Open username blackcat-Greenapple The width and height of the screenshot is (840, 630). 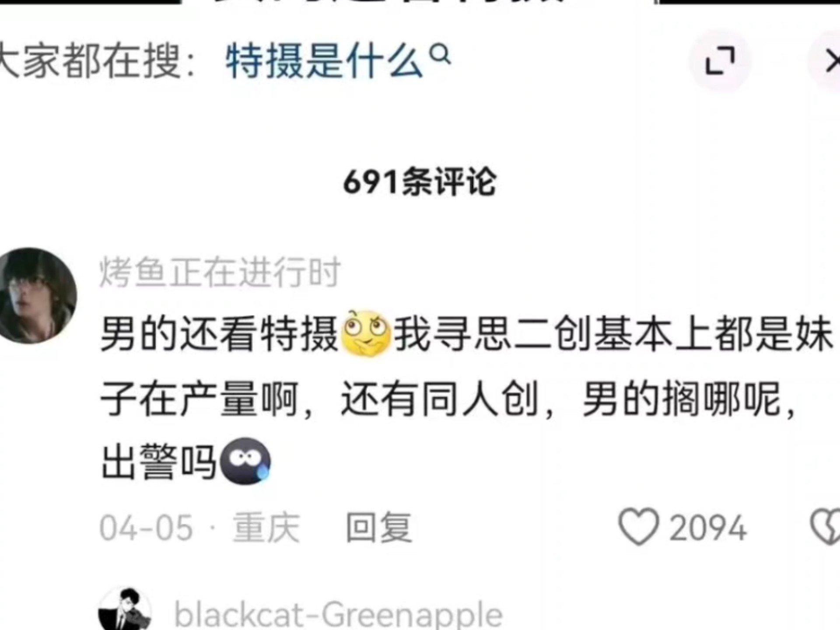point(338,615)
